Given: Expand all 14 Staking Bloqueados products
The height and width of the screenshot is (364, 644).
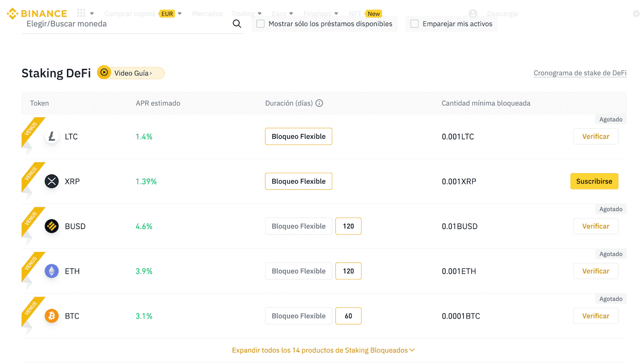Looking at the screenshot, I should point(323,350).
